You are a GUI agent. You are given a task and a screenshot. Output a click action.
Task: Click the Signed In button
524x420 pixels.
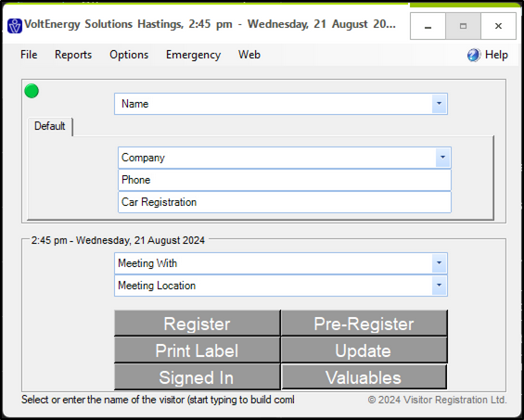coord(198,377)
